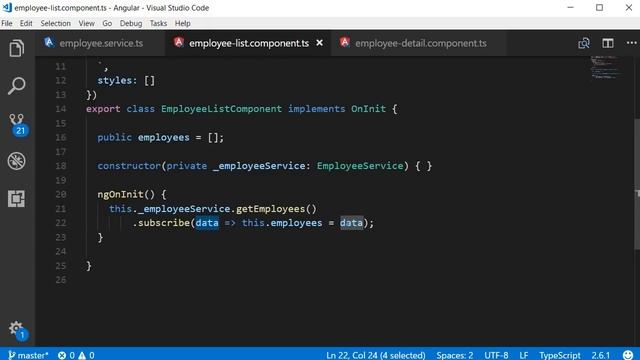Viewport: 640px width, 360px height.
Task: Click the employees property on line 16
Action: click(x=163, y=138)
